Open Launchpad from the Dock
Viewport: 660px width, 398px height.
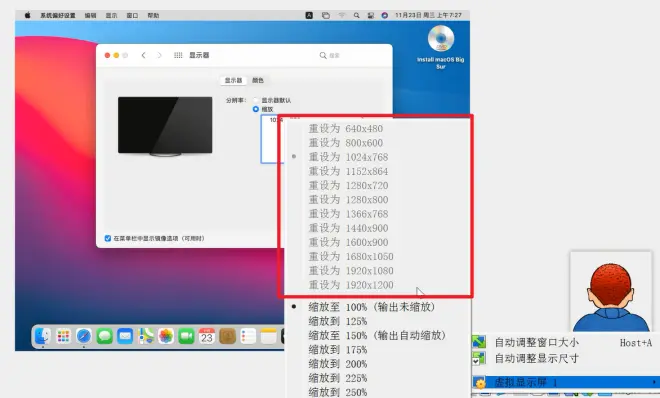(x=63, y=336)
